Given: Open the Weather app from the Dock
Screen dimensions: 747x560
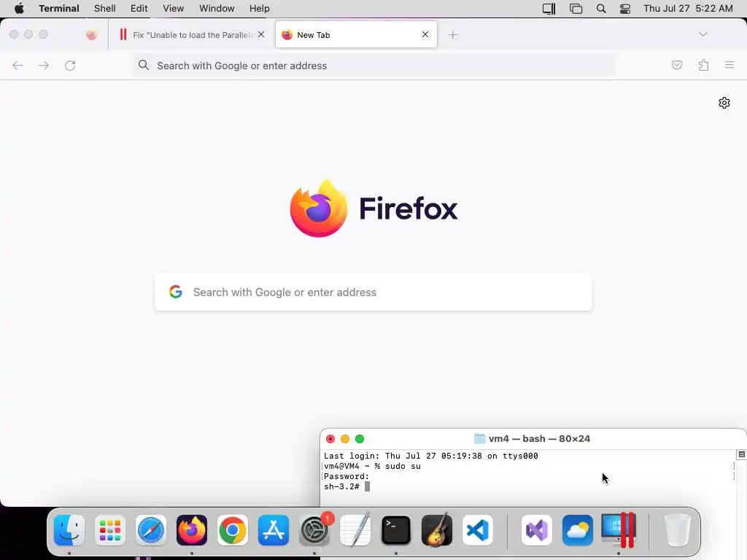Looking at the screenshot, I should pyautogui.click(x=578, y=530).
